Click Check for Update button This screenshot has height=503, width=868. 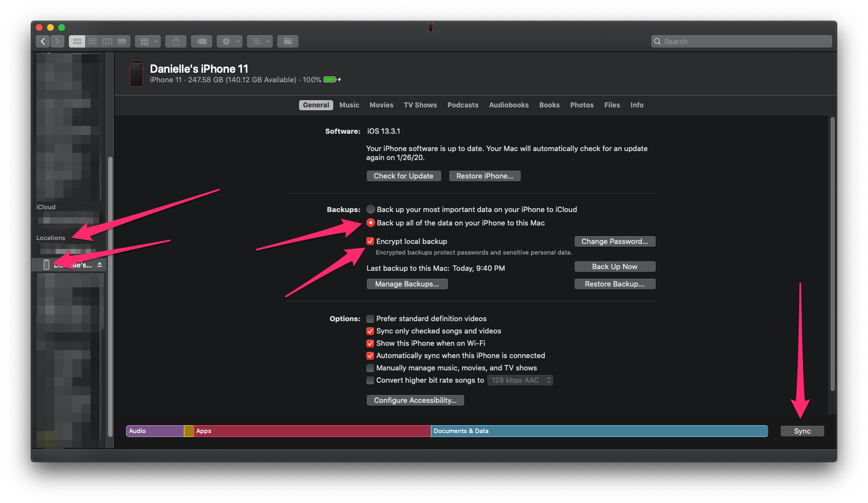click(404, 176)
